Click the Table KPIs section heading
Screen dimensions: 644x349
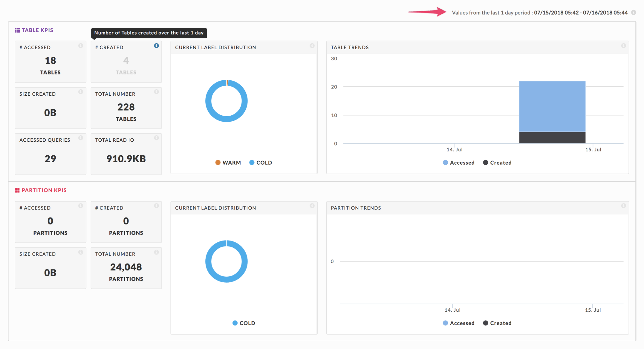[x=37, y=30]
